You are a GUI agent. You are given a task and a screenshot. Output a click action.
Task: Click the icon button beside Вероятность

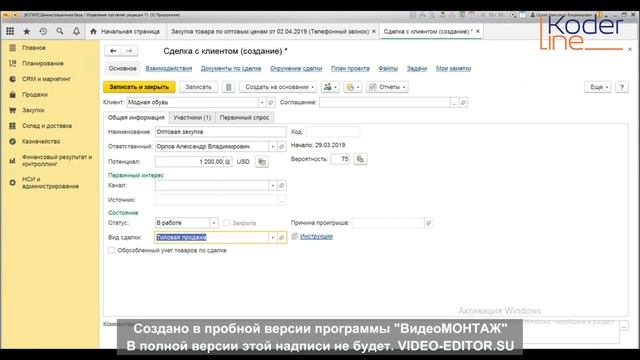click(x=360, y=159)
